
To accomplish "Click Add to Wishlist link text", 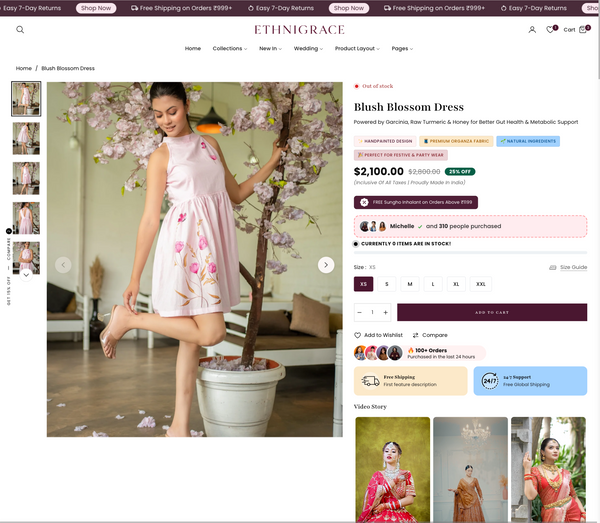I will coord(383,335).
